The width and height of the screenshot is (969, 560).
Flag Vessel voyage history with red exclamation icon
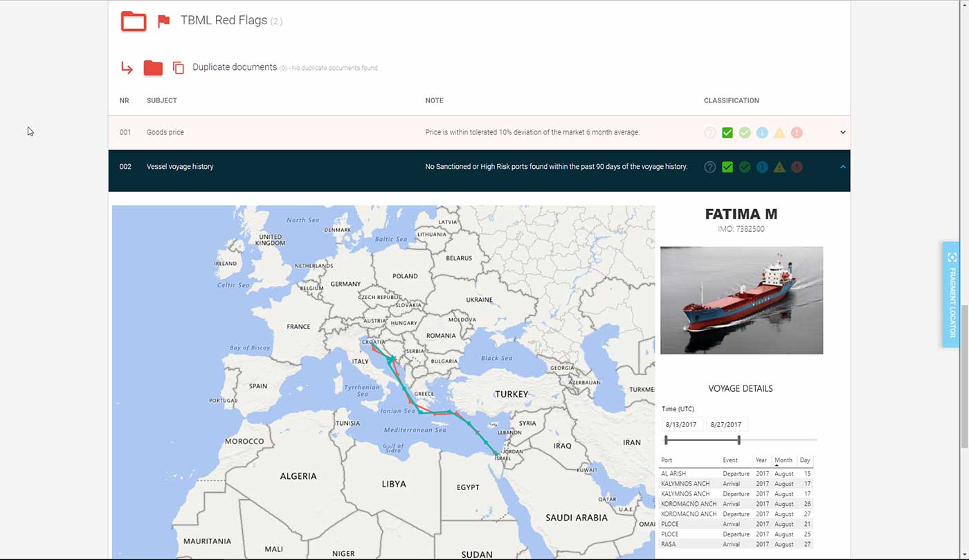[x=797, y=167]
